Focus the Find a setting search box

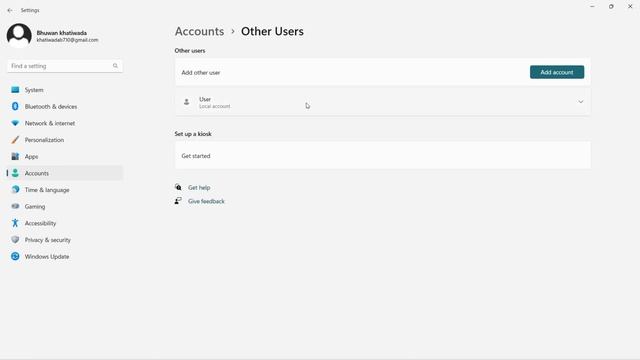(x=64, y=66)
